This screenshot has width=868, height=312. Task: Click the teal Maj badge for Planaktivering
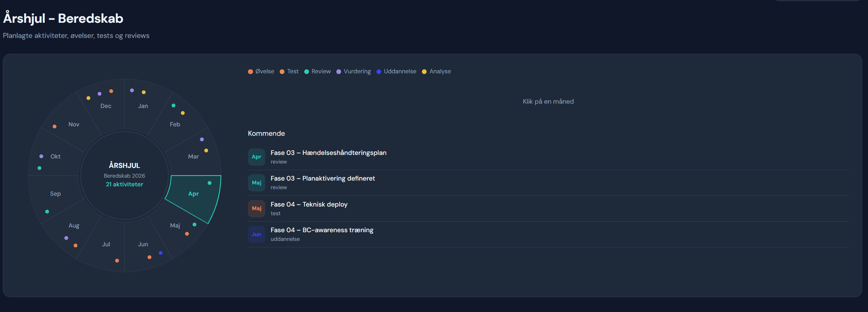tap(256, 183)
